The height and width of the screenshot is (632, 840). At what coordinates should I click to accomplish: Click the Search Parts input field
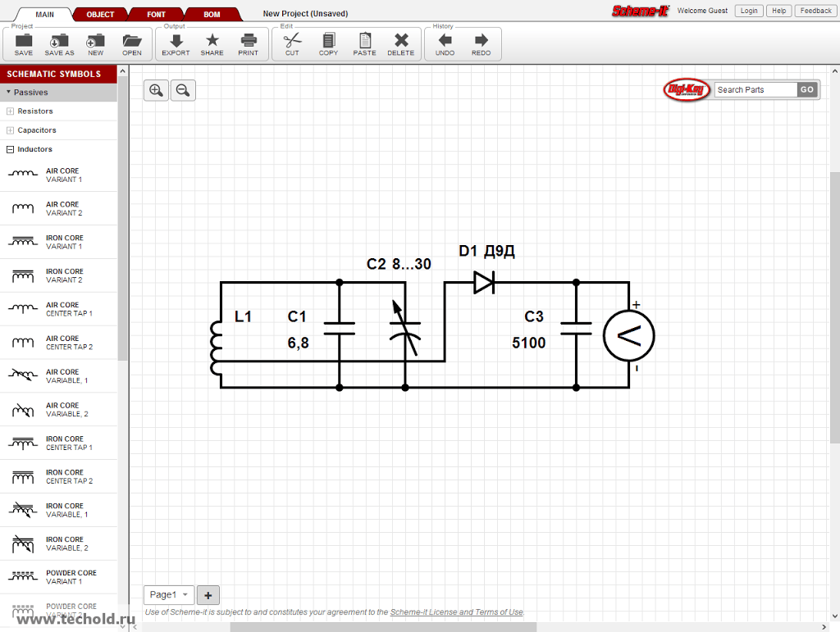[x=755, y=90]
